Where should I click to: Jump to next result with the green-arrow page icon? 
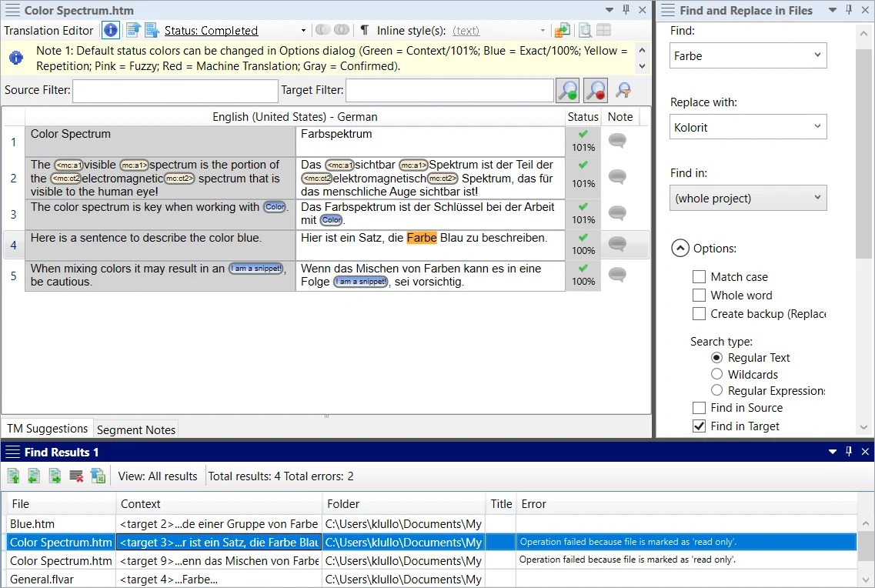(x=53, y=476)
